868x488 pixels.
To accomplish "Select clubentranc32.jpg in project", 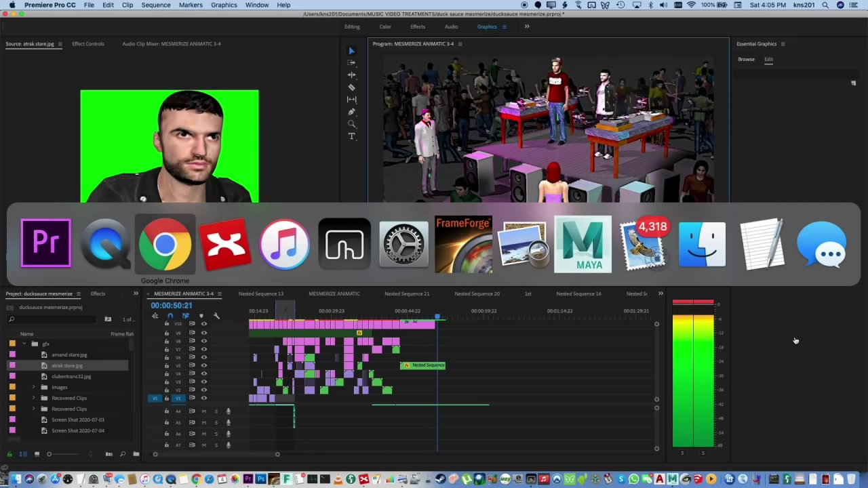I will click(x=71, y=376).
